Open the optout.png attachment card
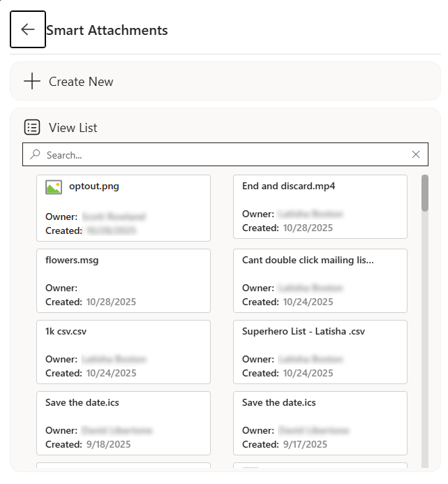The image size is (448, 484). [123, 208]
